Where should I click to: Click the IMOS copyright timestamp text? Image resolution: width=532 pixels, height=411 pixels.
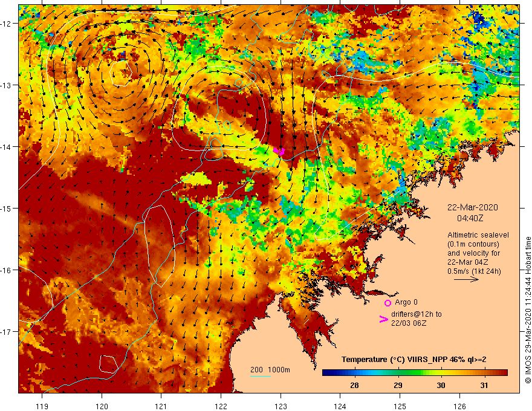528,310
